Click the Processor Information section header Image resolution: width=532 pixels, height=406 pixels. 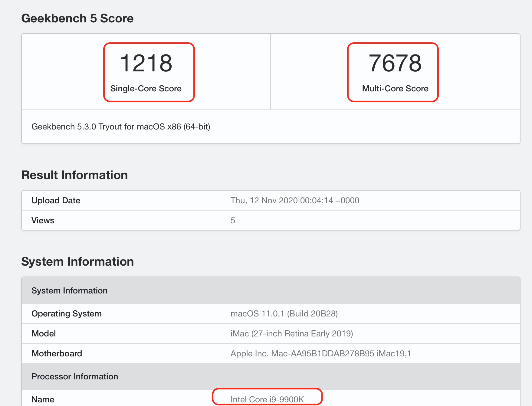click(271, 376)
